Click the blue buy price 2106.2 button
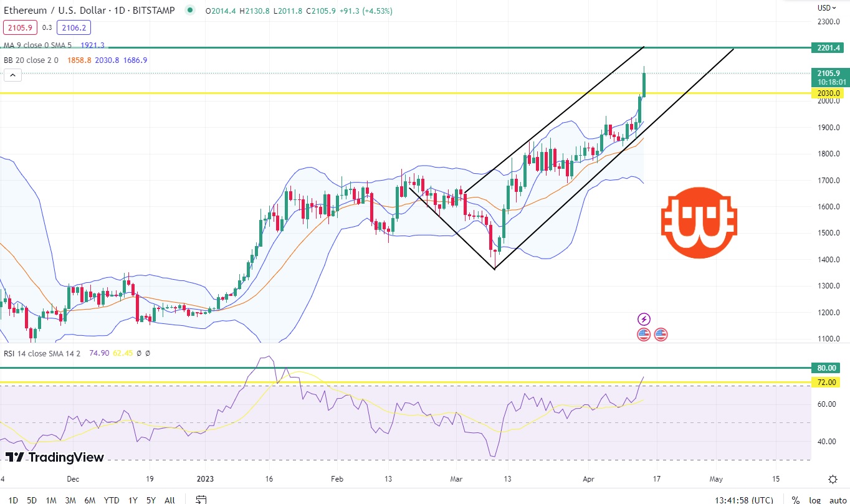 click(x=74, y=27)
